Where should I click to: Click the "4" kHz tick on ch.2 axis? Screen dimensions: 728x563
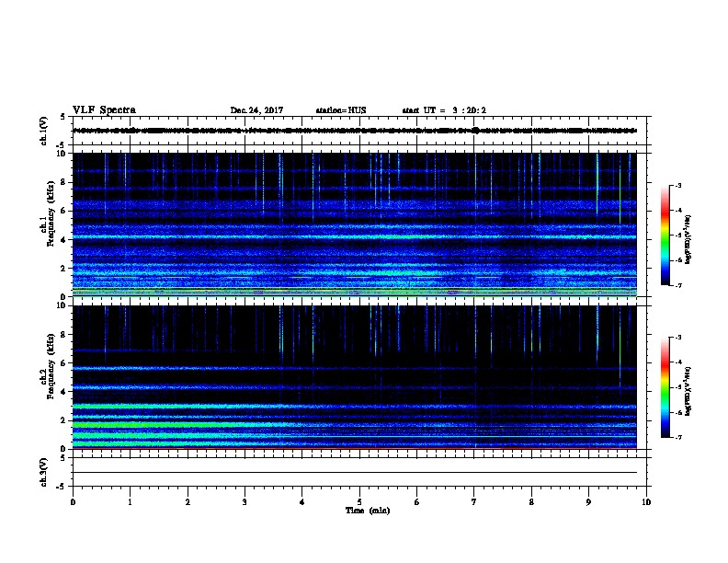[63, 392]
